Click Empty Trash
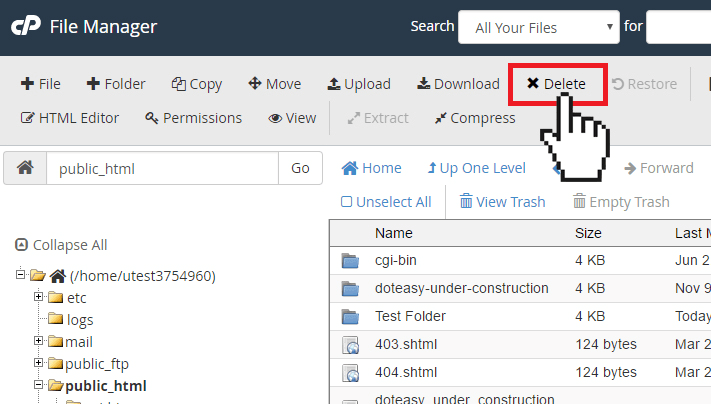The image size is (711, 404). click(x=621, y=202)
